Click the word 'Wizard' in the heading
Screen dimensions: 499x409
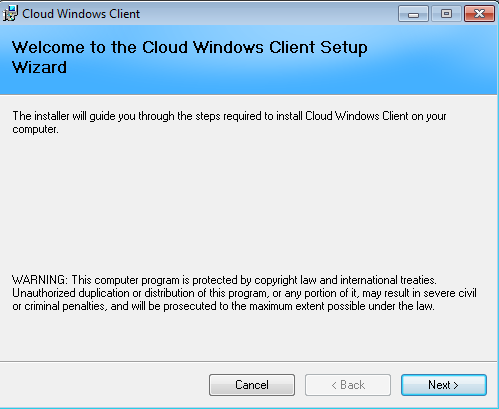click(39, 67)
